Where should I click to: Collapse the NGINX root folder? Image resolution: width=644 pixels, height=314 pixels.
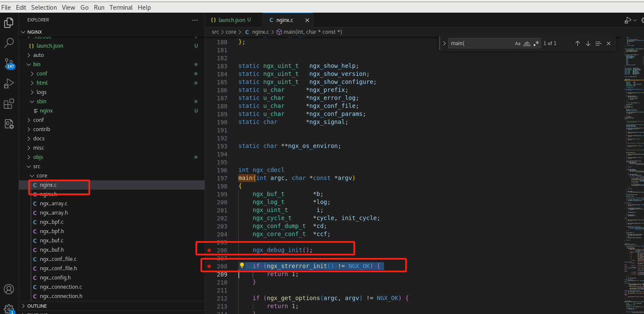click(112, 32)
